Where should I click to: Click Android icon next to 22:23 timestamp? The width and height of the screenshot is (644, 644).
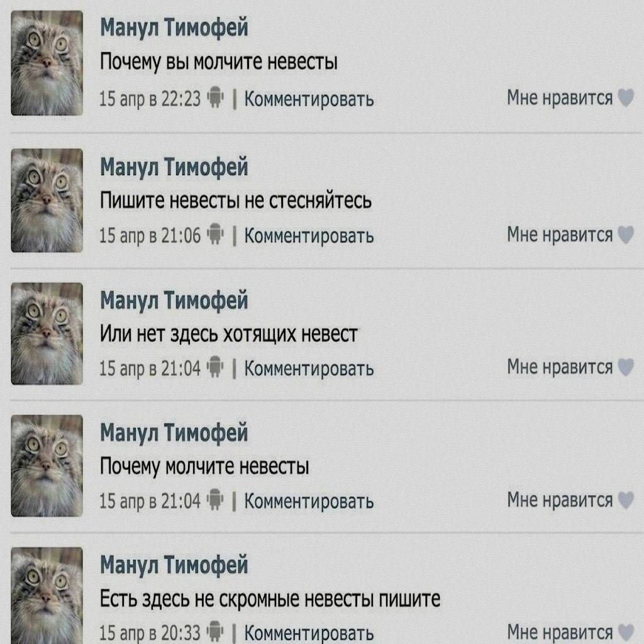coord(215,97)
